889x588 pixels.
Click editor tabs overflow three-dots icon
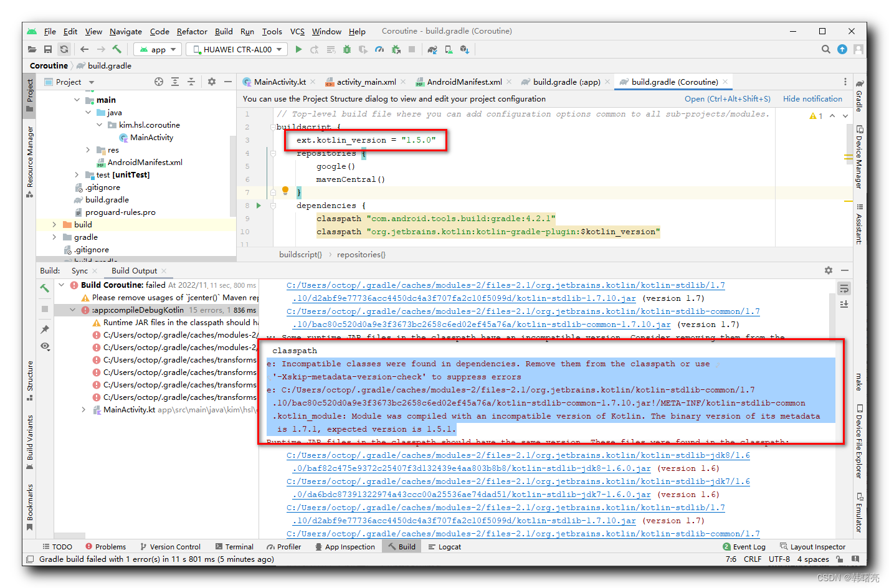pos(845,82)
